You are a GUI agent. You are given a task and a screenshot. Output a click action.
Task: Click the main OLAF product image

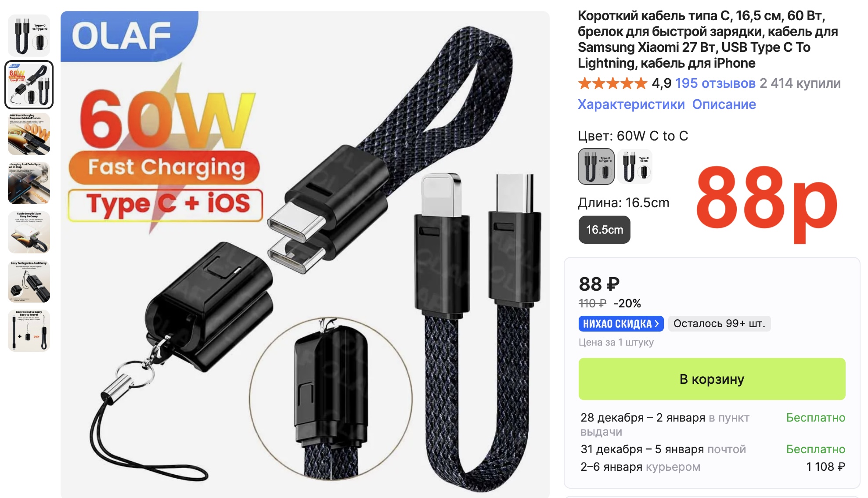coord(305,254)
